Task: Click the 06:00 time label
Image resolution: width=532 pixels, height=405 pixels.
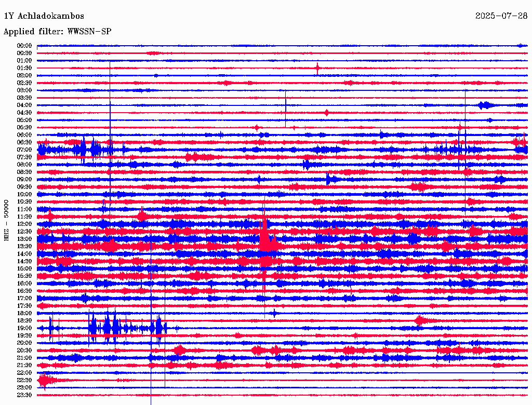Action: [x=24, y=134]
